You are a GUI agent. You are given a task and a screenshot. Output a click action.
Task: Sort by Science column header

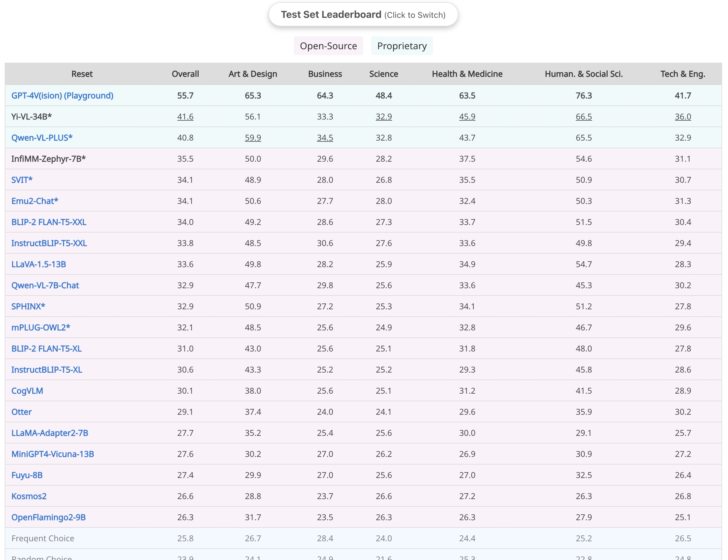(x=383, y=74)
